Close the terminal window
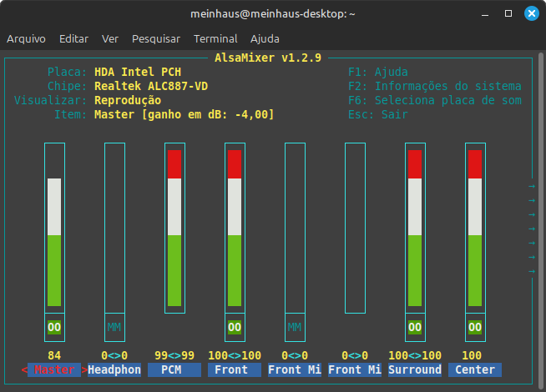Viewport: 546px width, 392px height. pyautogui.click(x=532, y=13)
